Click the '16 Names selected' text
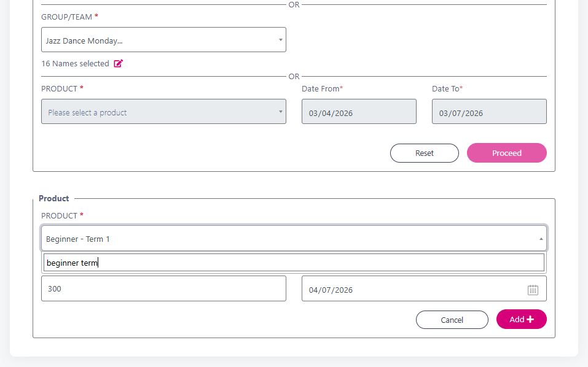The image size is (588, 367). pos(76,64)
